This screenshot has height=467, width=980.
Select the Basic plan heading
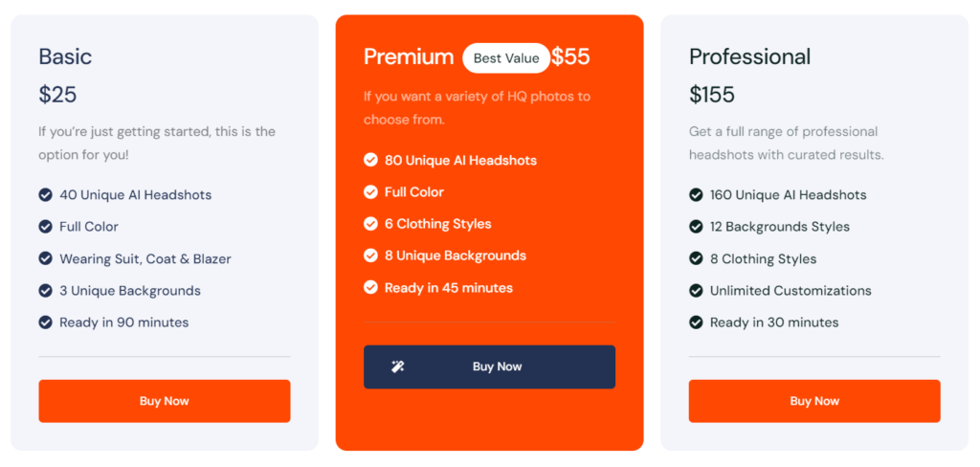(x=65, y=56)
